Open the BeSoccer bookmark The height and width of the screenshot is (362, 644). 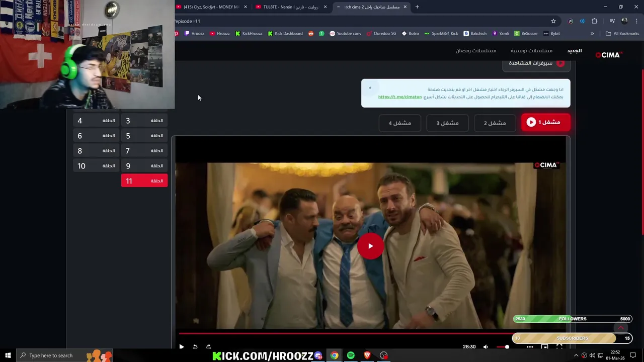pyautogui.click(x=526, y=34)
